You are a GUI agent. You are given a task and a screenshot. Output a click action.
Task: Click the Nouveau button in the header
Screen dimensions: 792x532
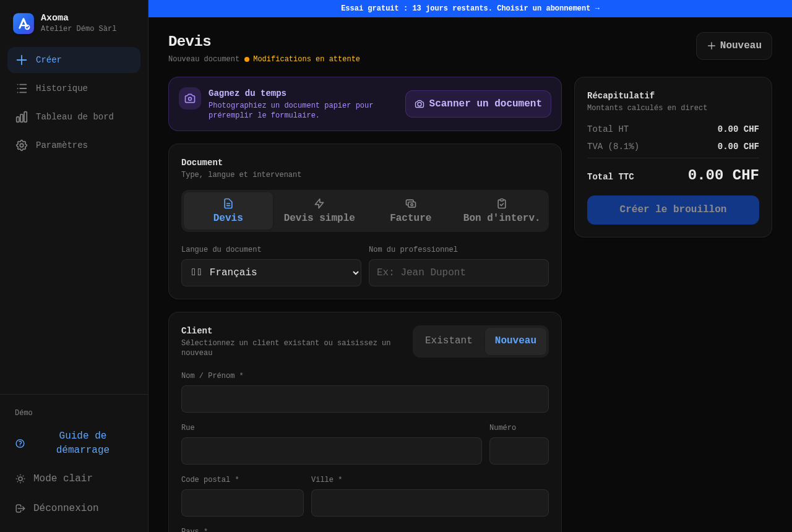tap(734, 46)
